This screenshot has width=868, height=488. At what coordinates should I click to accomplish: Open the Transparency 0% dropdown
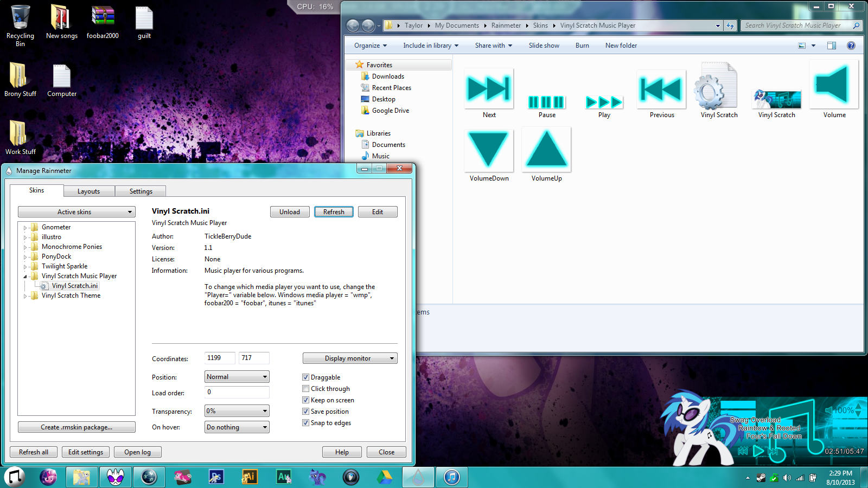(x=237, y=411)
